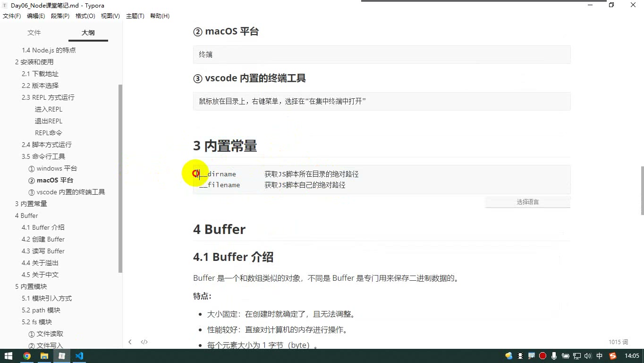Open the 主题(T) menu
Image resolution: width=644 pixels, height=363 pixels.
[135, 16]
